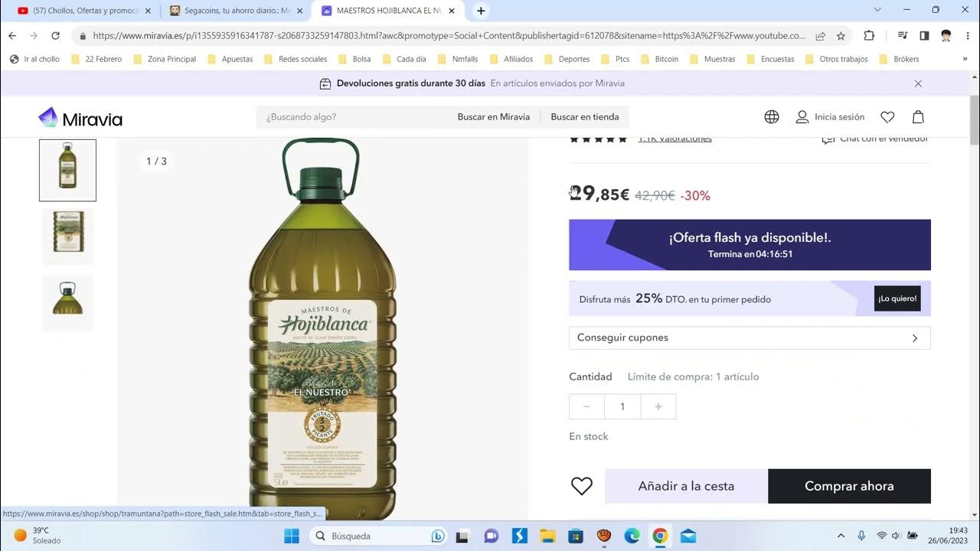The height and width of the screenshot is (551, 980).
Task: Decrease quantity with minus button
Action: pos(587,406)
